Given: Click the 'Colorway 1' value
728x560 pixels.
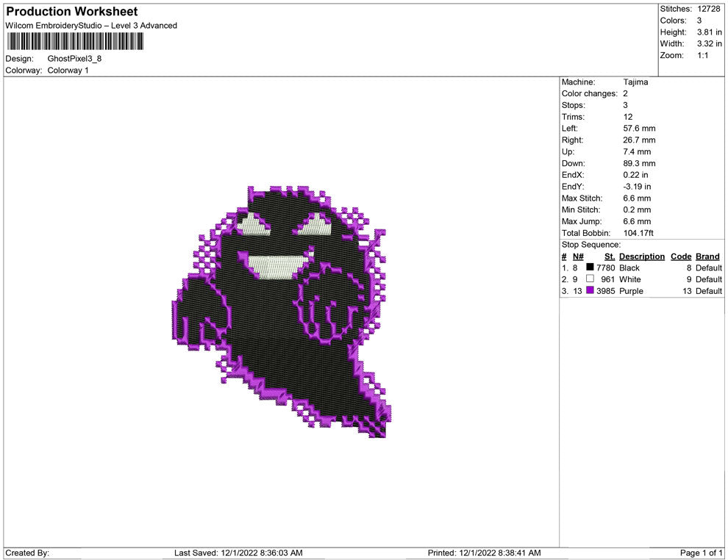Looking at the screenshot, I should 68,71.
